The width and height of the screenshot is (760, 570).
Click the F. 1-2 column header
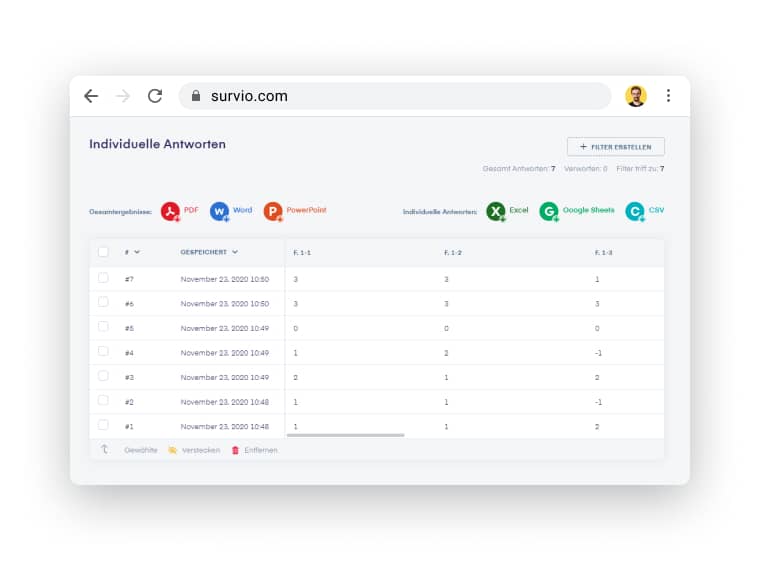click(453, 253)
